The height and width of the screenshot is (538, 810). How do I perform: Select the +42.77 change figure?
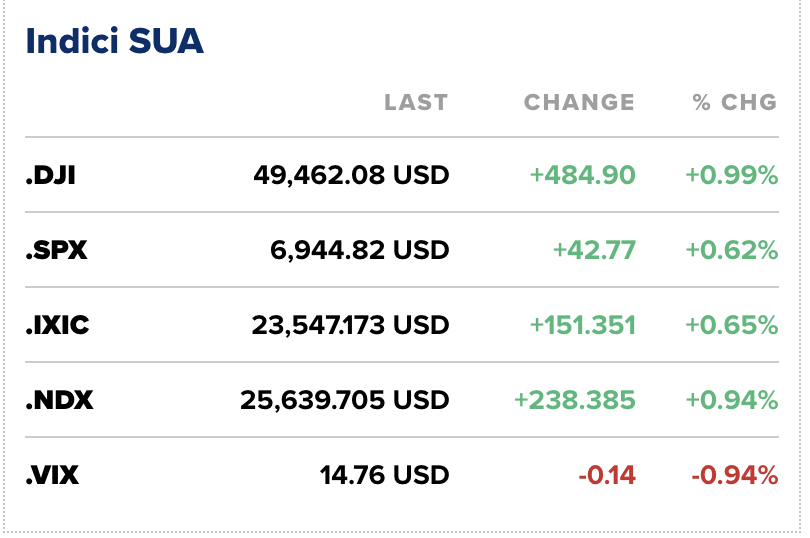point(594,250)
